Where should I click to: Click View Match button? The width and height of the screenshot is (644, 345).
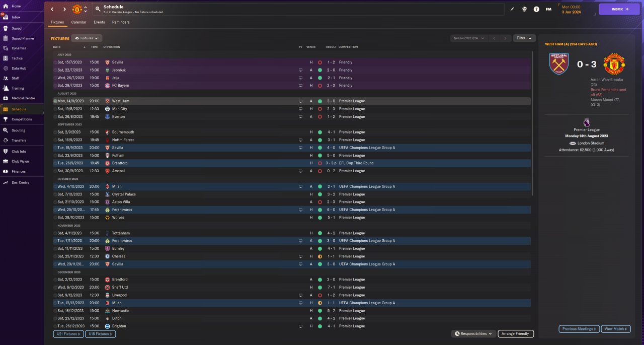coord(615,329)
